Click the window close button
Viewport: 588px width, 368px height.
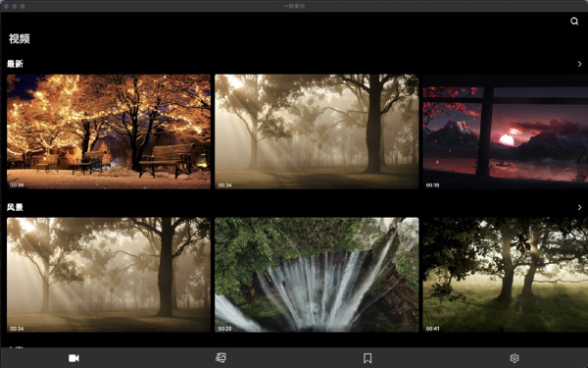7,6
